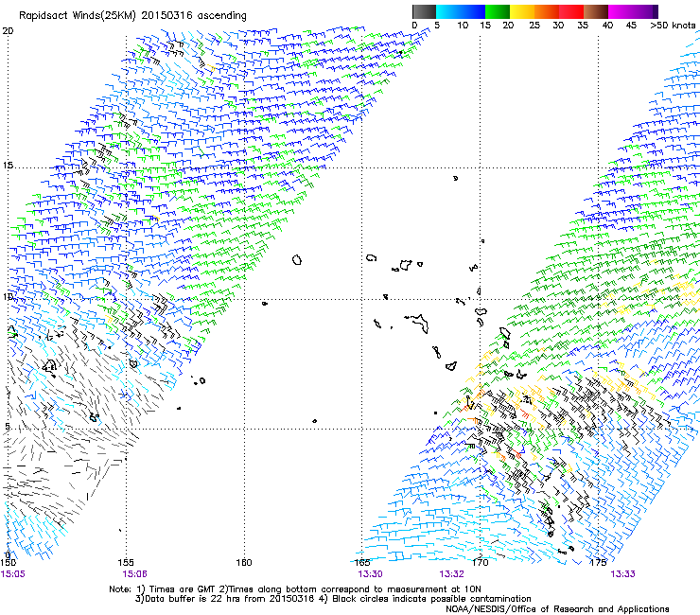Click the purple '13:32' pass time
The image size is (700, 615).
(x=451, y=574)
